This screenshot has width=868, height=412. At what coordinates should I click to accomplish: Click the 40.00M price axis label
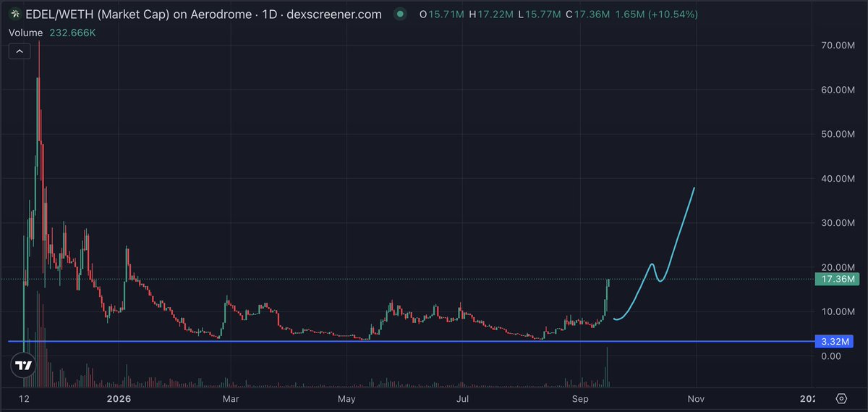tap(839, 179)
